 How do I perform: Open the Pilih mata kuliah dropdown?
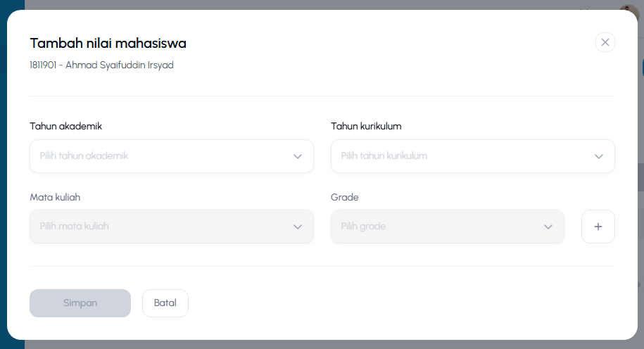(172, 227)
